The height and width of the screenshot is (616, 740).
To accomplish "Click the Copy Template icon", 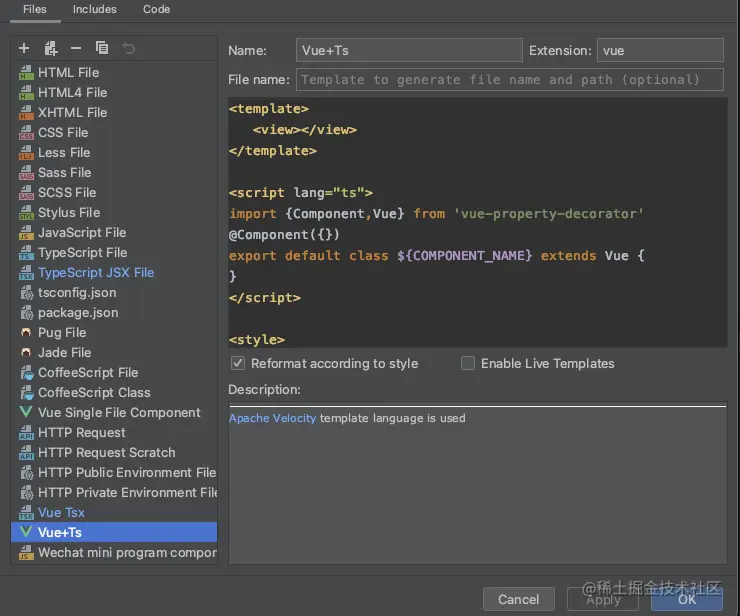I will click(x=102, y=48).
